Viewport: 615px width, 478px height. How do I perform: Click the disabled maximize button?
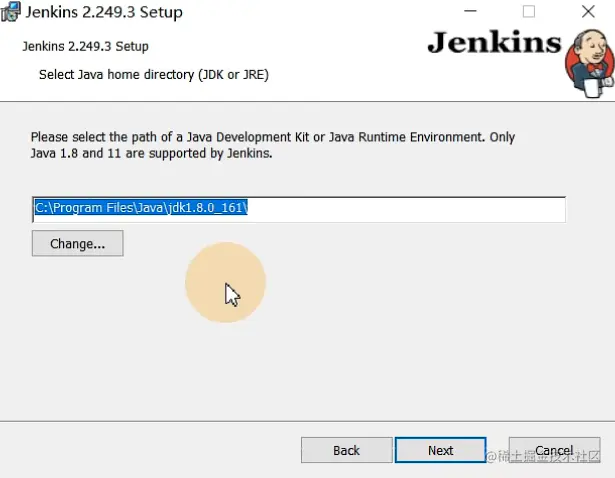(x=529, y=11)
